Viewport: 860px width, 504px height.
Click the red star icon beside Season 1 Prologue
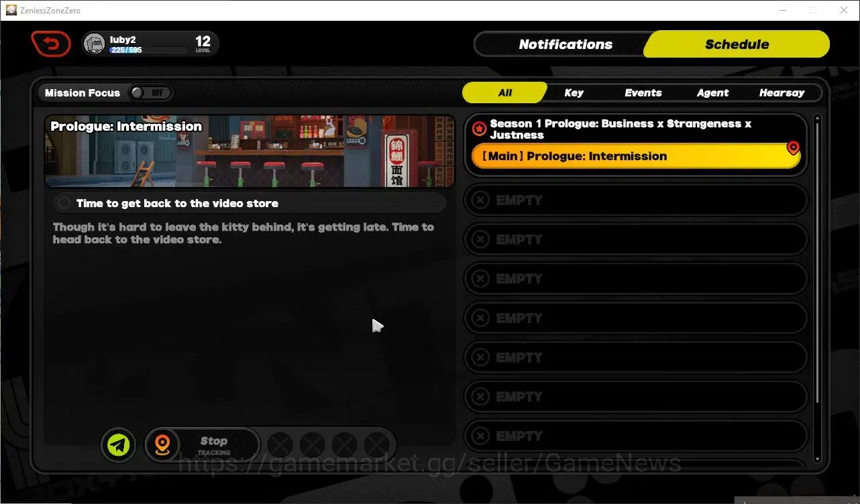coord(479,129)
